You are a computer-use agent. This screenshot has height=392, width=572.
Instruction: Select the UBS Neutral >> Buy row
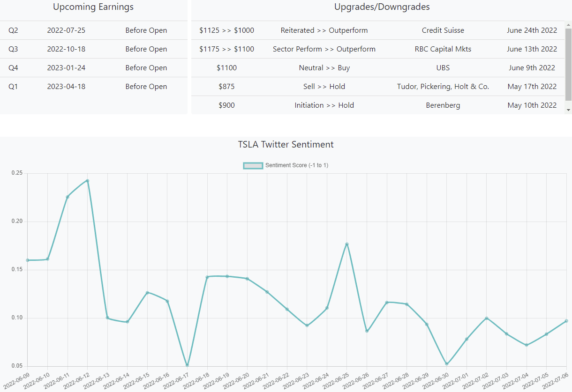pyautogui.click(x=378, y=68)
